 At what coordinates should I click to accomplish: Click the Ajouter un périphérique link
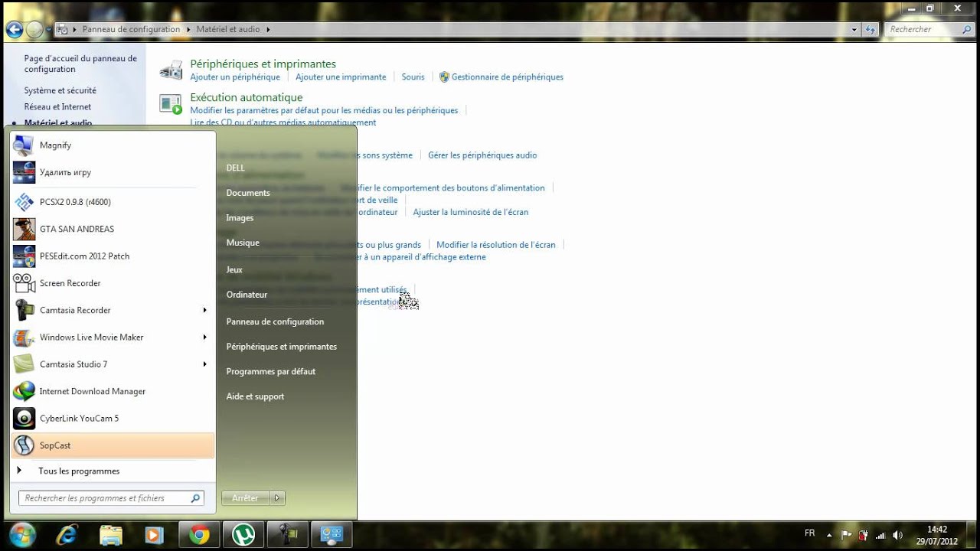[x=235, y=77]
